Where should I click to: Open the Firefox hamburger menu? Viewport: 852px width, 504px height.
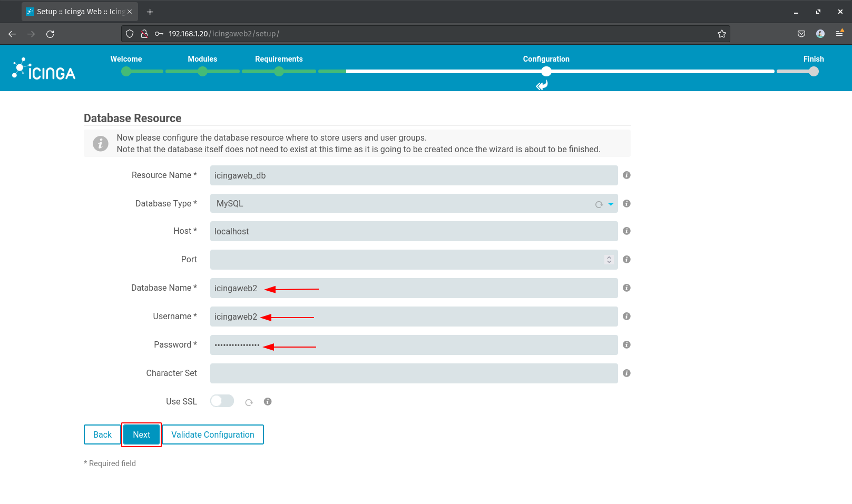pyautogui.click(x=839, y=34)
